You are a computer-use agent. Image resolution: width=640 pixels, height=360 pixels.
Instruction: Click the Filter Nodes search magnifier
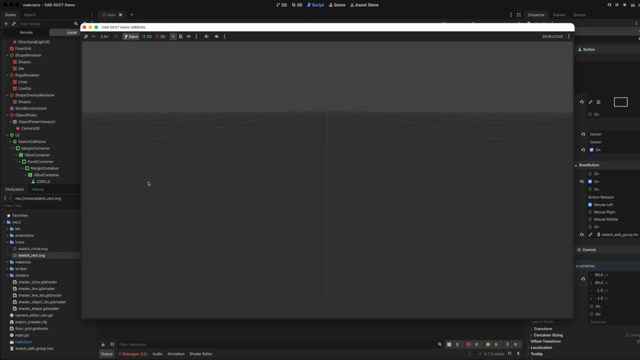tap(76, 24)
